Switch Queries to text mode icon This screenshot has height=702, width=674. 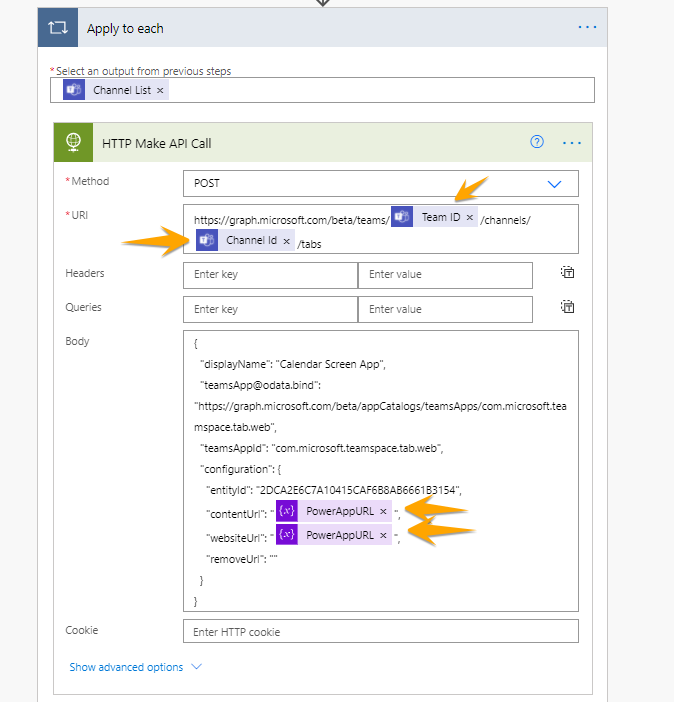567,307
